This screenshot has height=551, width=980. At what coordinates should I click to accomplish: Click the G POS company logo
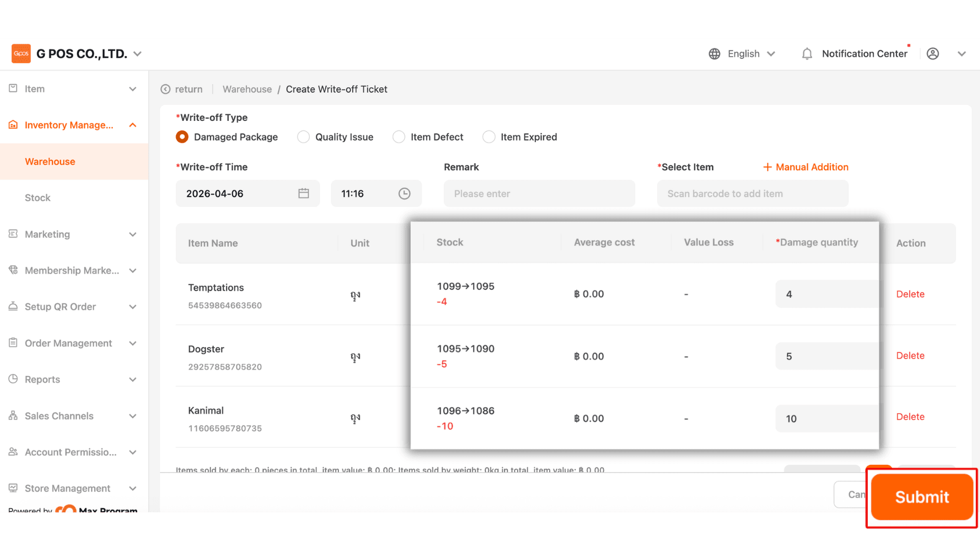[x=21, y=54]
